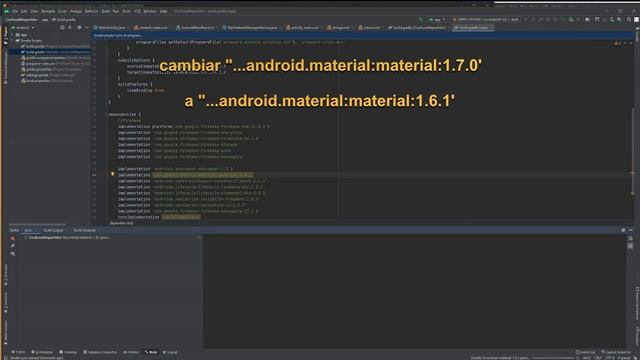Select module build.gradle in tree
Viewport: 640px width, 360px height.
(55, 52)
